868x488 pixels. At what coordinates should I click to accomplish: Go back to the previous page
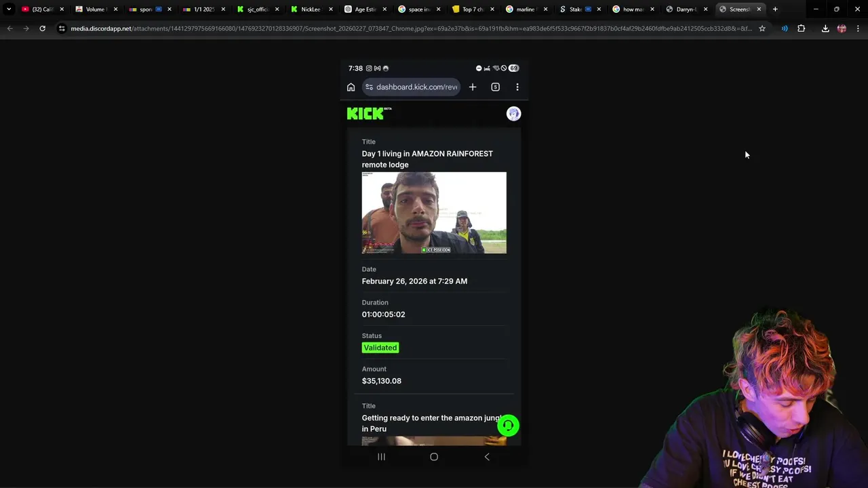[9, 28]
